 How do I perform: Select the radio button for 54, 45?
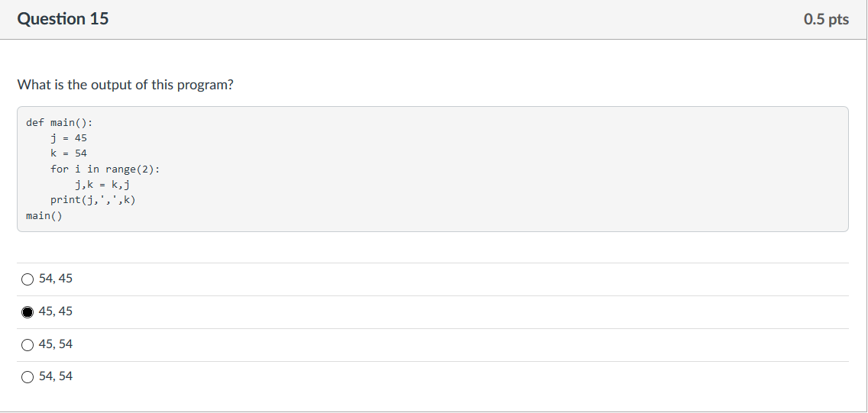pos(28,279)
